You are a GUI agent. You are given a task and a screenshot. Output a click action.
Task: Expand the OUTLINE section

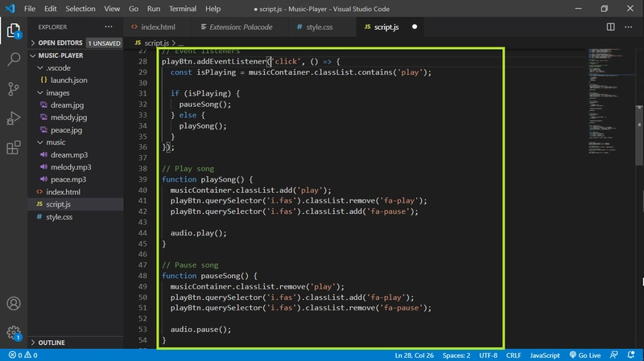point(52,342)
